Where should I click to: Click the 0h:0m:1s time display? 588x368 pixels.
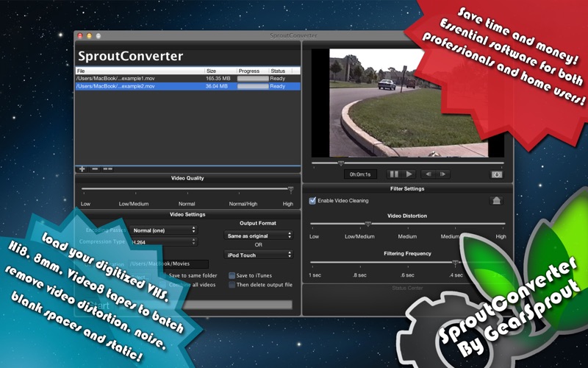(360, 174)
